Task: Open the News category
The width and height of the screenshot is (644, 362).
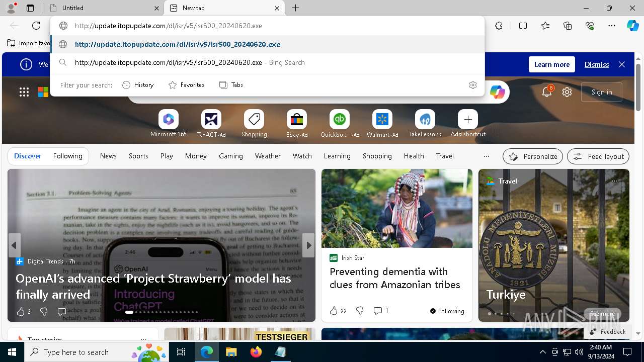Action: tap(108, 156)
